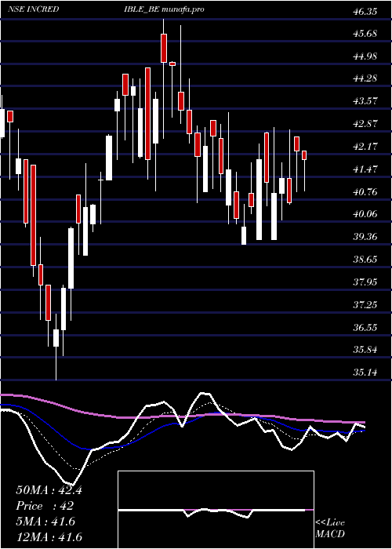Click the 44.28 price axis label
The image size is (392, 549).
coord(365,78)
